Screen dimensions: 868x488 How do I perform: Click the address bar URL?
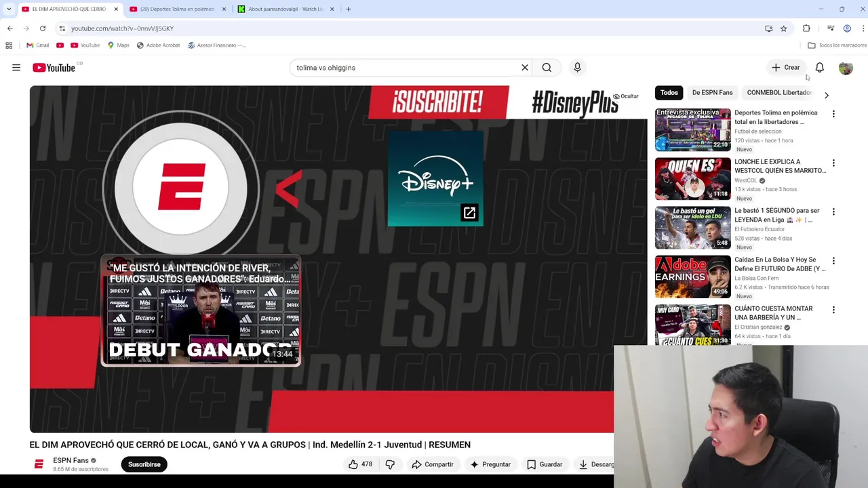click(122, 28)
